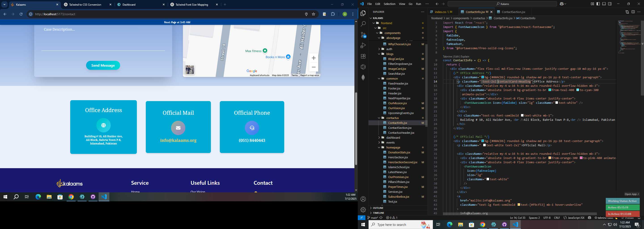The height and width of the screenshot is (229, 644).
Task: Click the #00ACD6 color swatch on line 13
Action: click(483, 77)
